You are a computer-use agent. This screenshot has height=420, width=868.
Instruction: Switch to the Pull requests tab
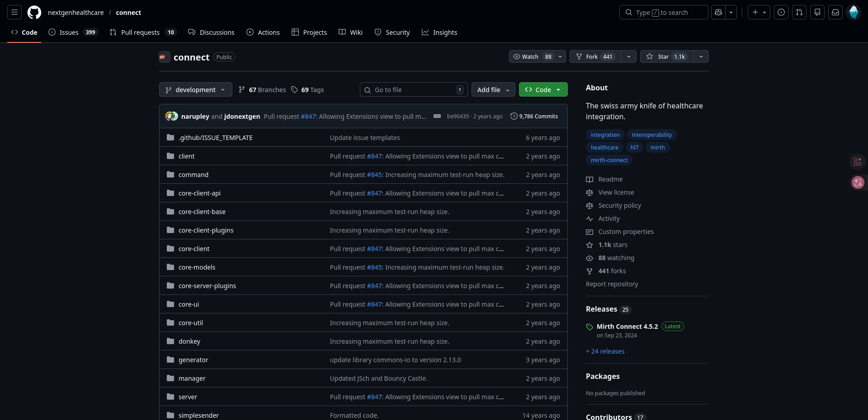pos(143,33)
